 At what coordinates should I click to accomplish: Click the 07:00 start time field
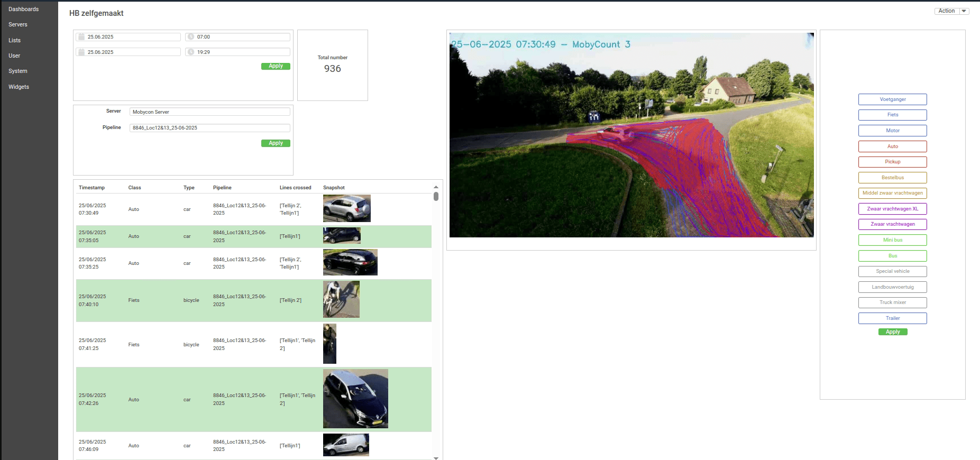pos(238,37)
